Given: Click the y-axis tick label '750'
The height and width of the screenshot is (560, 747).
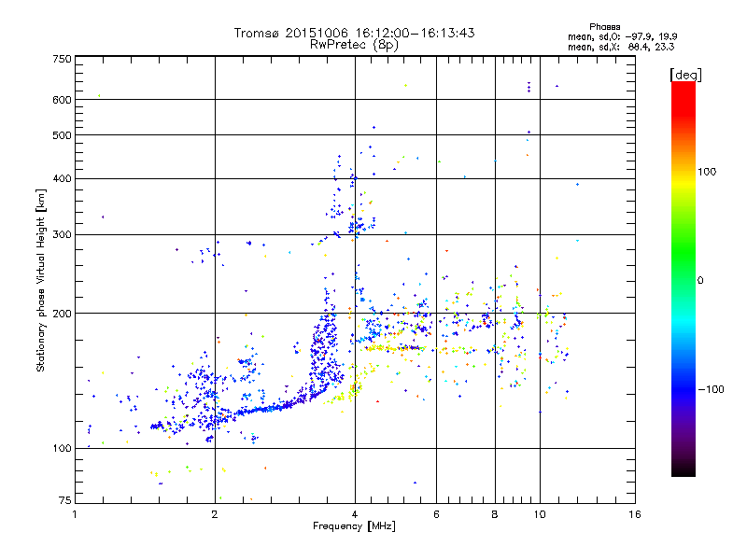Looking at the screenshot, I should click(x=62, y=59).
